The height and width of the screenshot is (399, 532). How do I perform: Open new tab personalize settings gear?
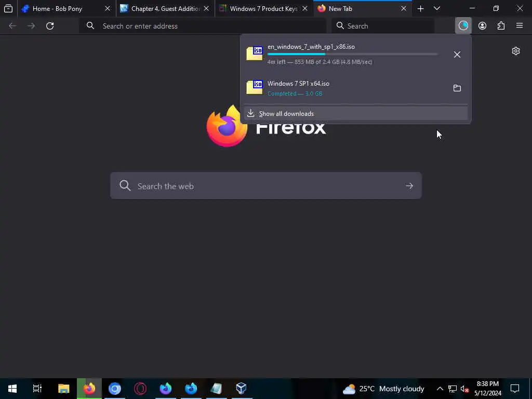point(516,51)
